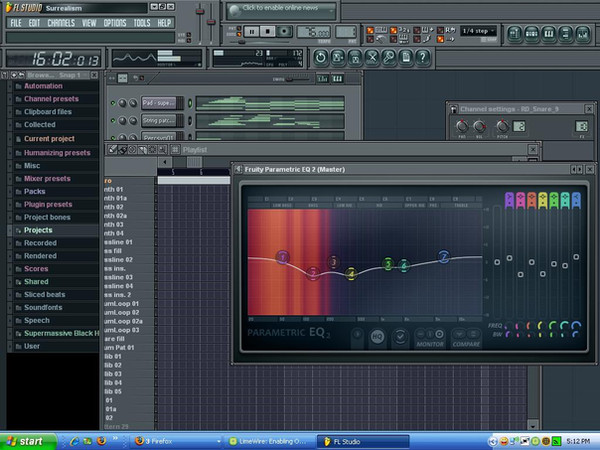This screenshot has width=600, height=450.
Task: Click the render/export icon
Action: click(x=355, y=58)
